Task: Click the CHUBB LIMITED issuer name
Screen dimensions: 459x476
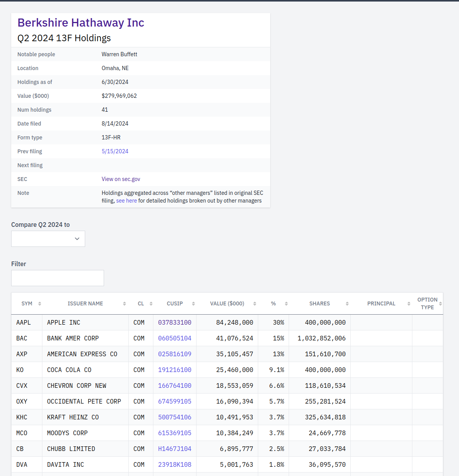Action: pos(71,449)
